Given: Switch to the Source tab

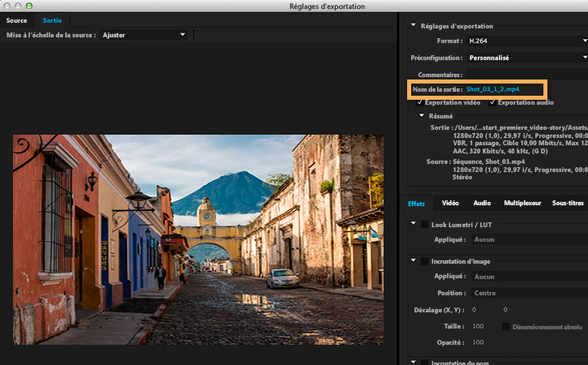Looking at the screenshot, I should click(17, 20).
